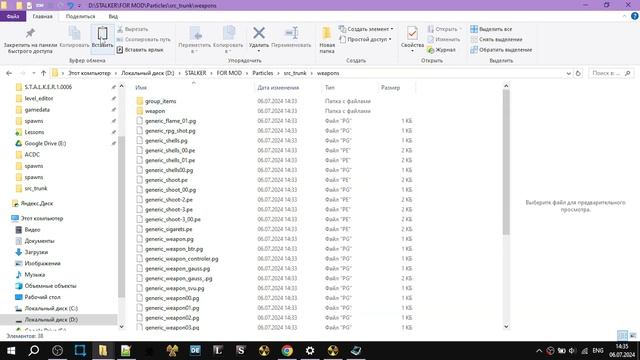
Task: Expand hidden system tray icons chevron
Action: pyautogui.click(x=539, y=351)
